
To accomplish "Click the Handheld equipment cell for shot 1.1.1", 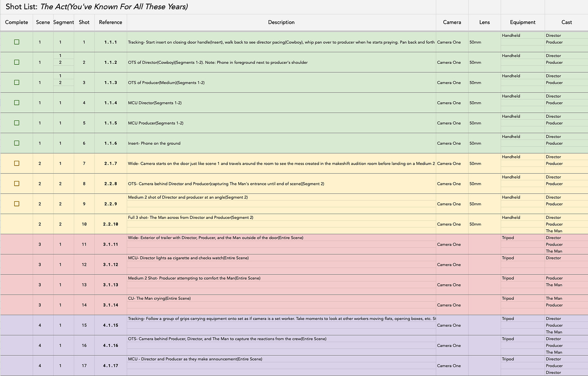I will pyautogui.click(x=523, y=36).
